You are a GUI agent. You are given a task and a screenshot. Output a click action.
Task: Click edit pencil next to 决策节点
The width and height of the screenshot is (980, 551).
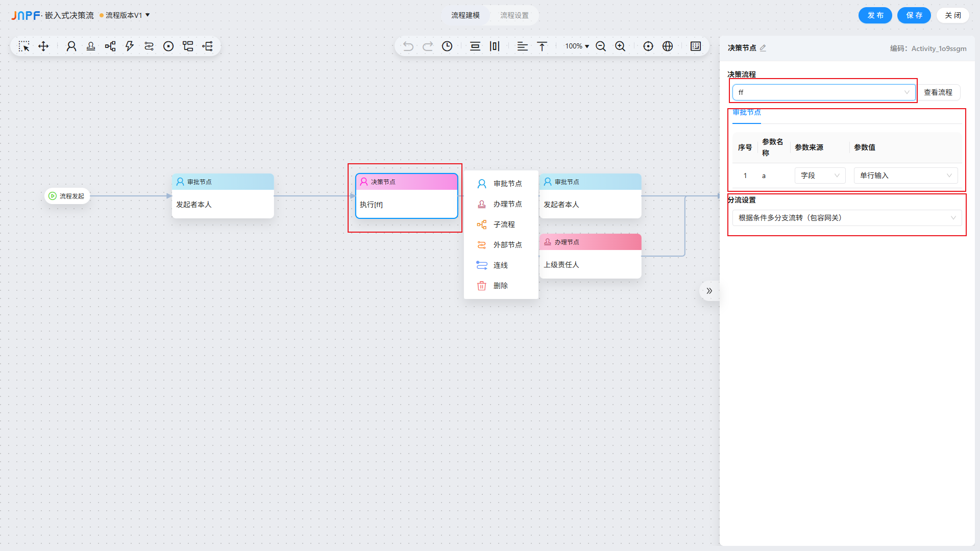763,48
